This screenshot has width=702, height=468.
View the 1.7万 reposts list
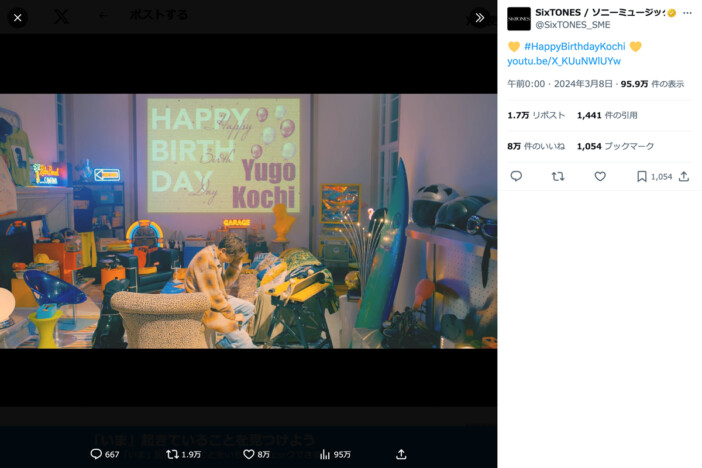(536, 116)
